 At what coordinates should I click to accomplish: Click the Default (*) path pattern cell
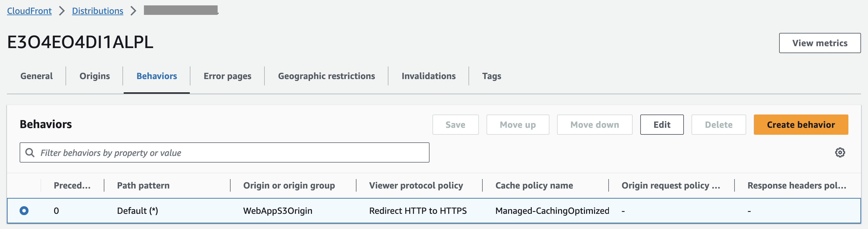pyautogui.click(x=138, y=211)
